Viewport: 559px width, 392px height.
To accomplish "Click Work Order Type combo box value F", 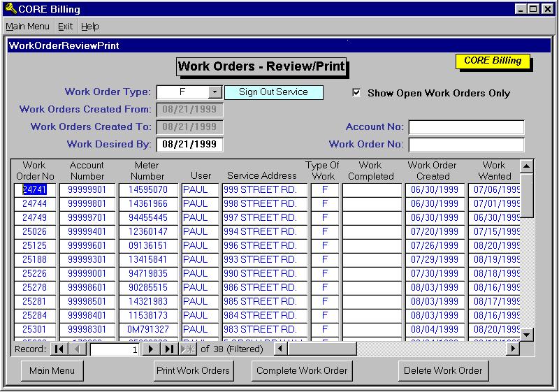I will 182,92.
